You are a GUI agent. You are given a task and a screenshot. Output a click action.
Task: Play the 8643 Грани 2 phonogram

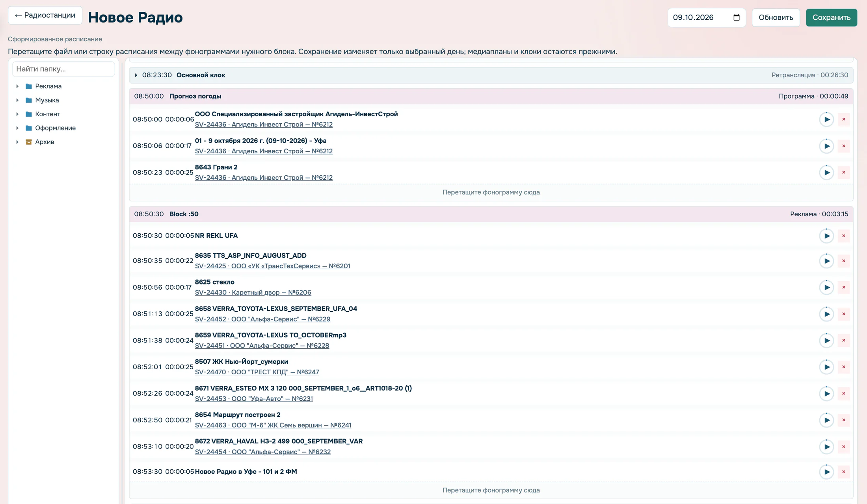(x=826, y=173)
